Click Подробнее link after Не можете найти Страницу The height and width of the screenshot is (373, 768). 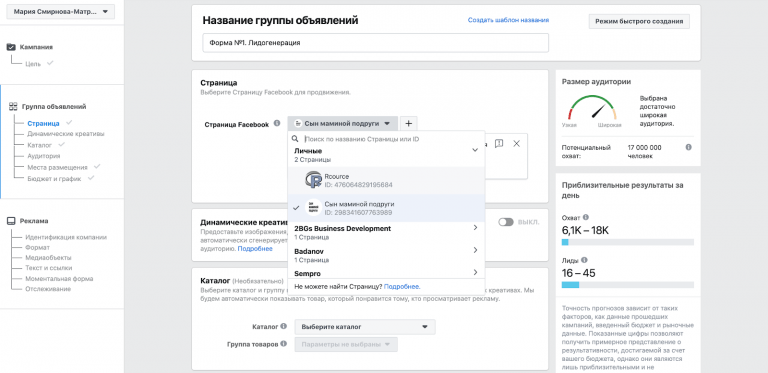402,286
